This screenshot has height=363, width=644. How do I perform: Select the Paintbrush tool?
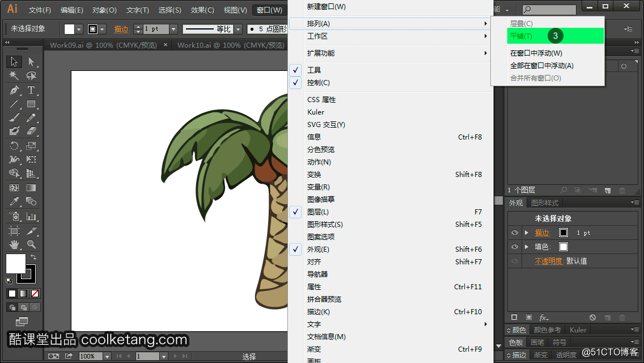tap(14, 117)
